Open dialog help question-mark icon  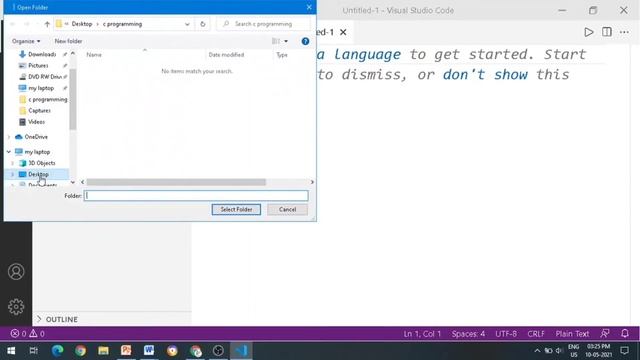click(305, 41)
